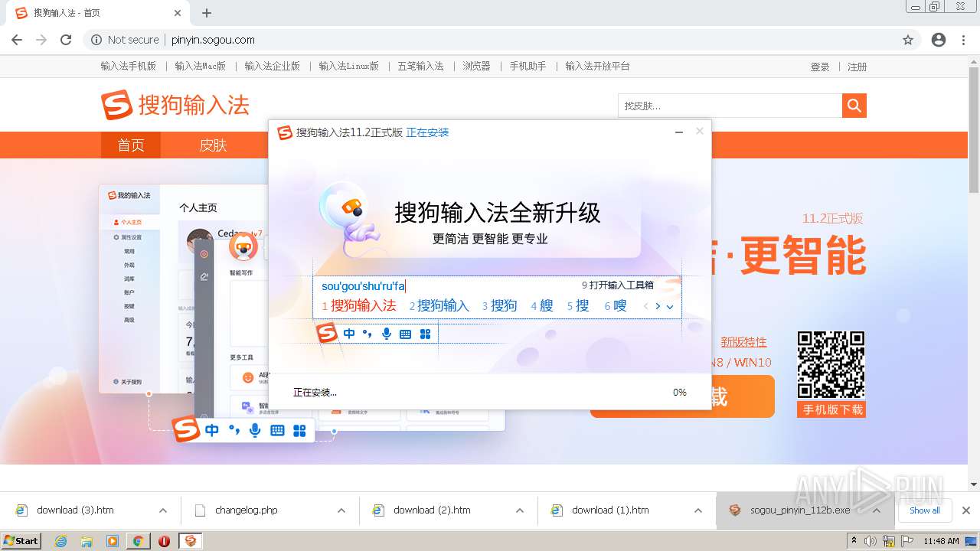This screenshot has height=551, width=980.
Task: Click the QR code image
Action: pos(831,365)
